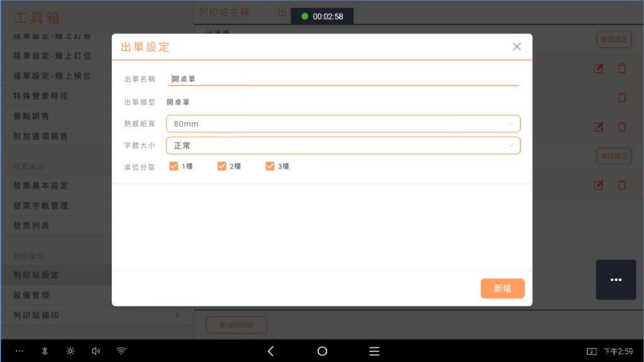The height and width of the screenshot is (362, 644).
Task: Toggle the 3樓 table zone checkbox
Action: 270,166
